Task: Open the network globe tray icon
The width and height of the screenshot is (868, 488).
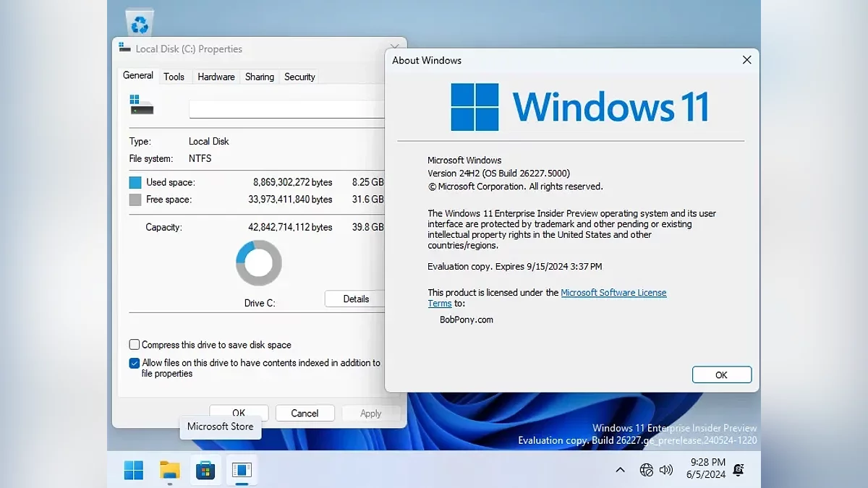Action: click(646, 470)
